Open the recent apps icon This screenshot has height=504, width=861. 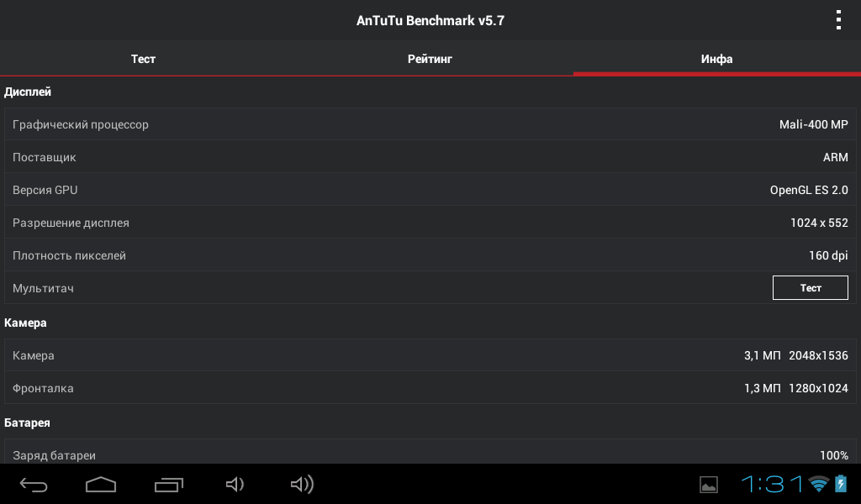pos(168,484)
